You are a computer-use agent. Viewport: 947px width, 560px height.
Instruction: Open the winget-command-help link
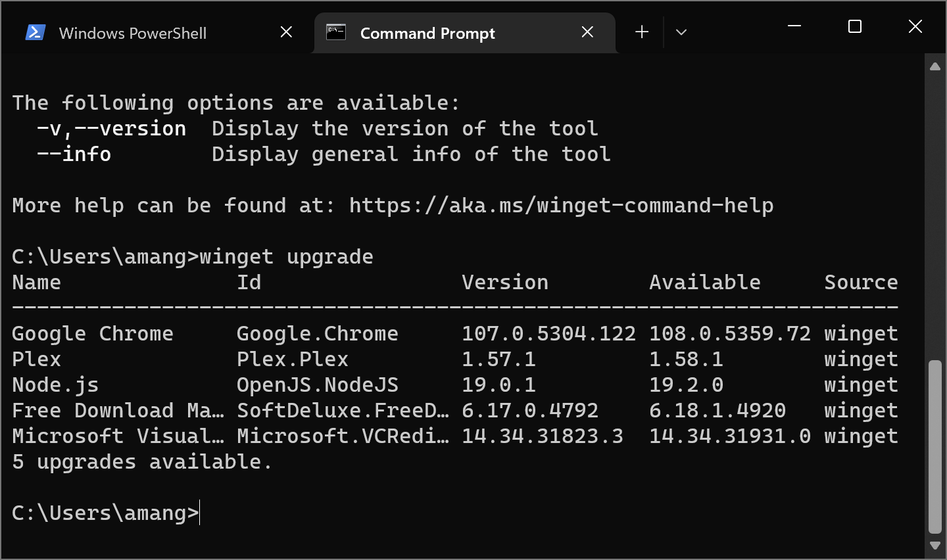[561, 206]
